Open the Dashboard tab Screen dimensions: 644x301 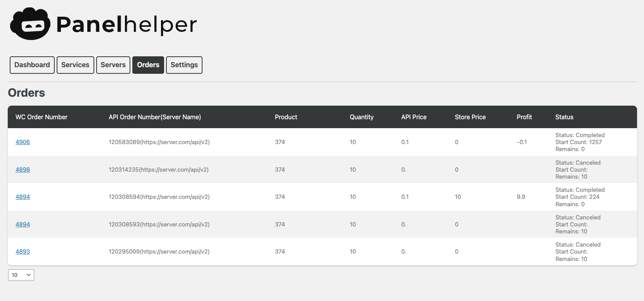(x=32, y=65)
